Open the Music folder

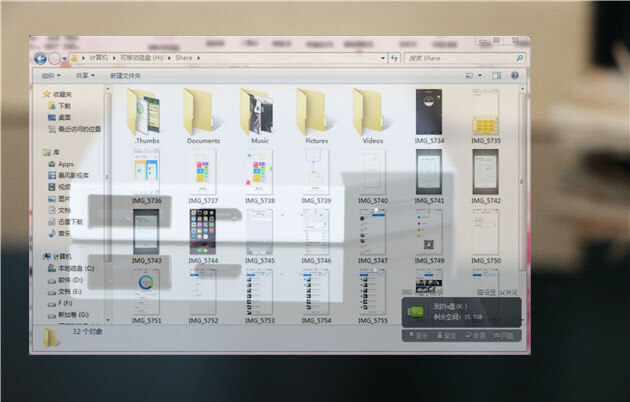coord(259,113)
